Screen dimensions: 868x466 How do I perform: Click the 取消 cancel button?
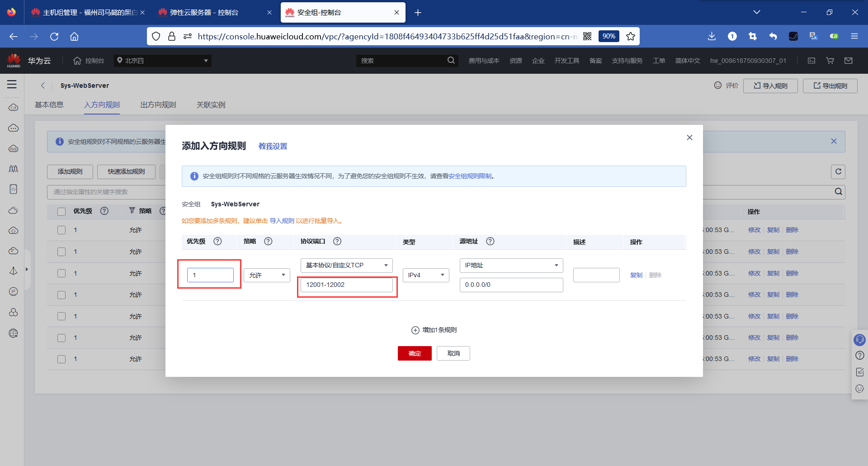pyautogui.click(x=453, y=353)
